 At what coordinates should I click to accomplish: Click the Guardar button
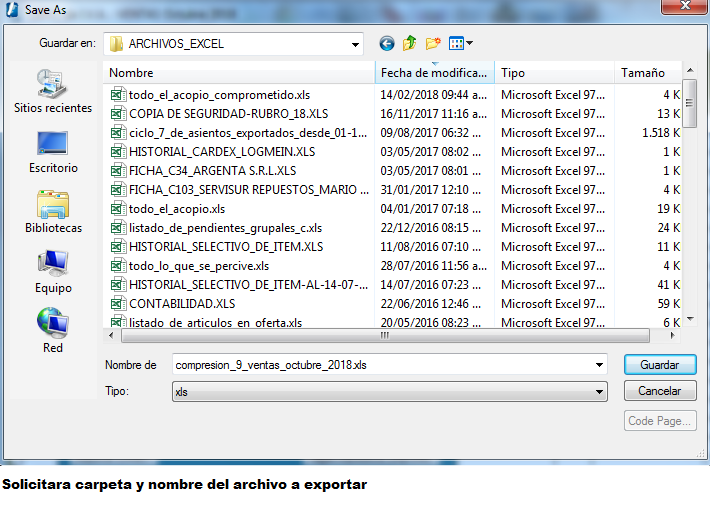coord(660,365)
